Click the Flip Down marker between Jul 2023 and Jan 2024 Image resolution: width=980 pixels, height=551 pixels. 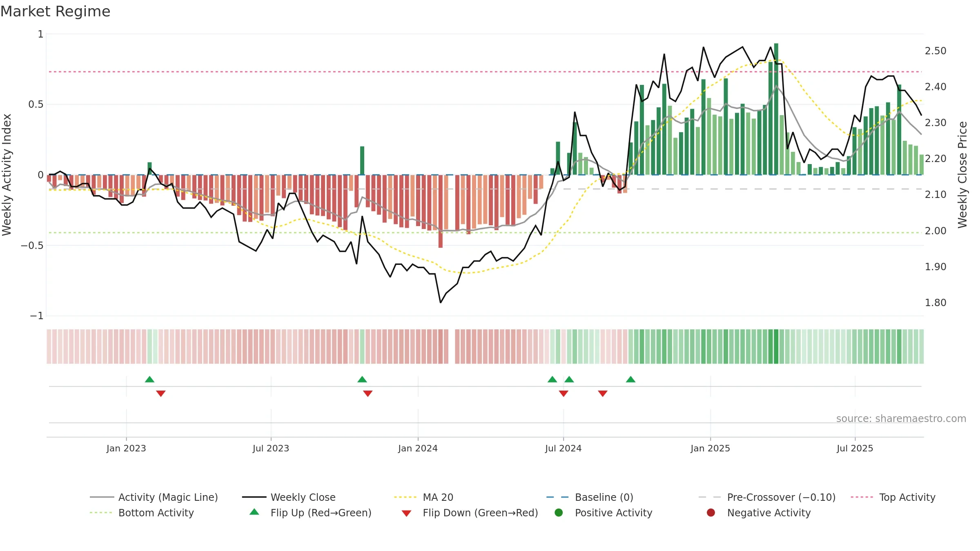tap(368, 393)
